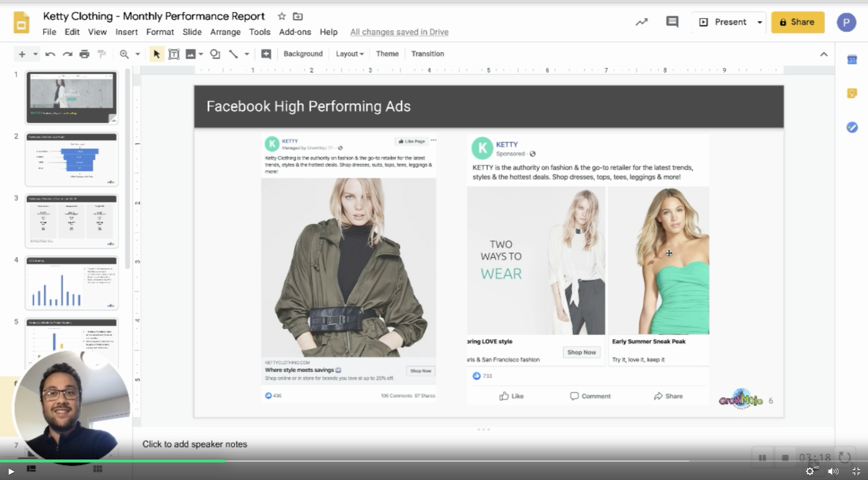This screenshot has height=480, width=868.
Task: Expand the zoom level dropdown arrow
Action: 137,54
